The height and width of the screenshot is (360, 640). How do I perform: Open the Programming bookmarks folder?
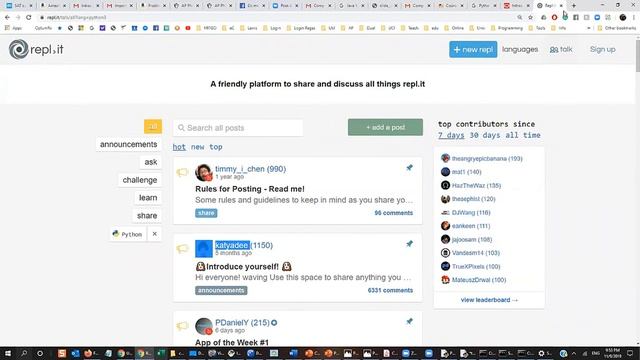point(507,28)
